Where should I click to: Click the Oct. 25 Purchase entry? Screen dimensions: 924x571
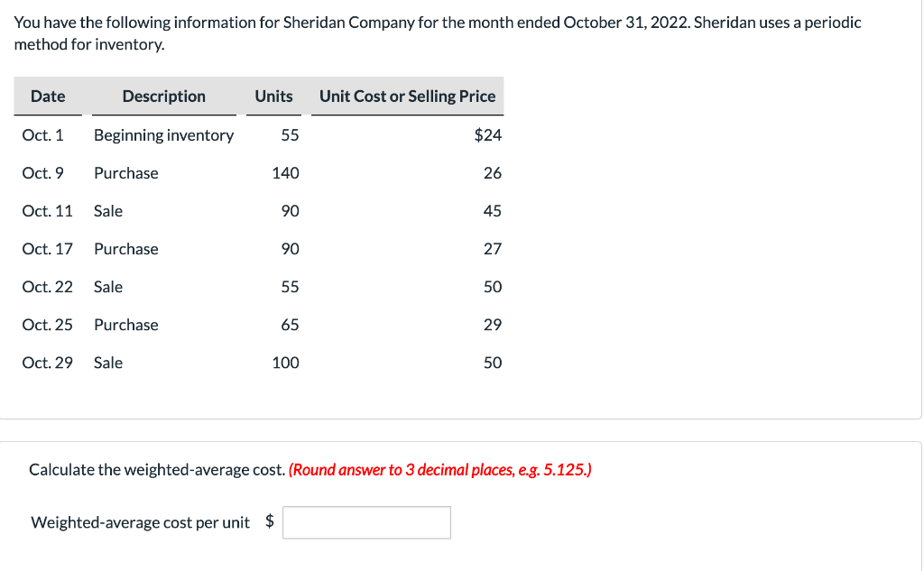[125, 324]
